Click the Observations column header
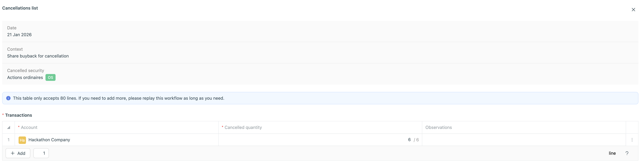 coord(439,128)
